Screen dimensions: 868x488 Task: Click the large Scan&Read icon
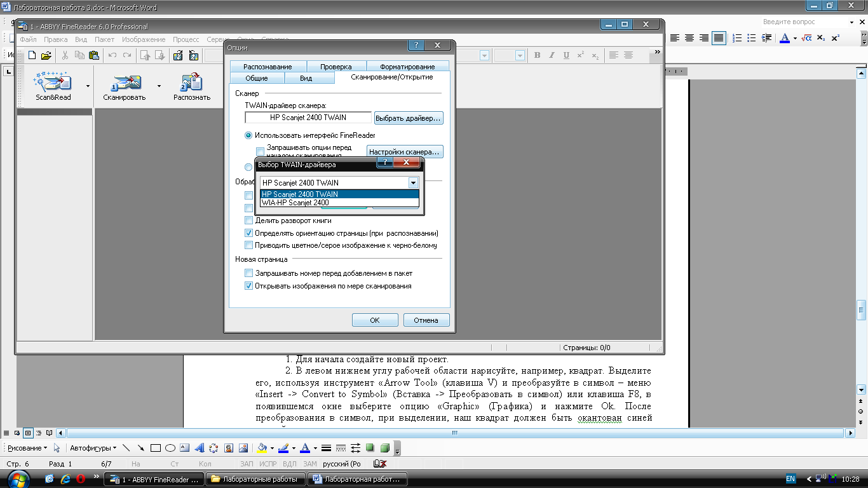pos(53,81)
